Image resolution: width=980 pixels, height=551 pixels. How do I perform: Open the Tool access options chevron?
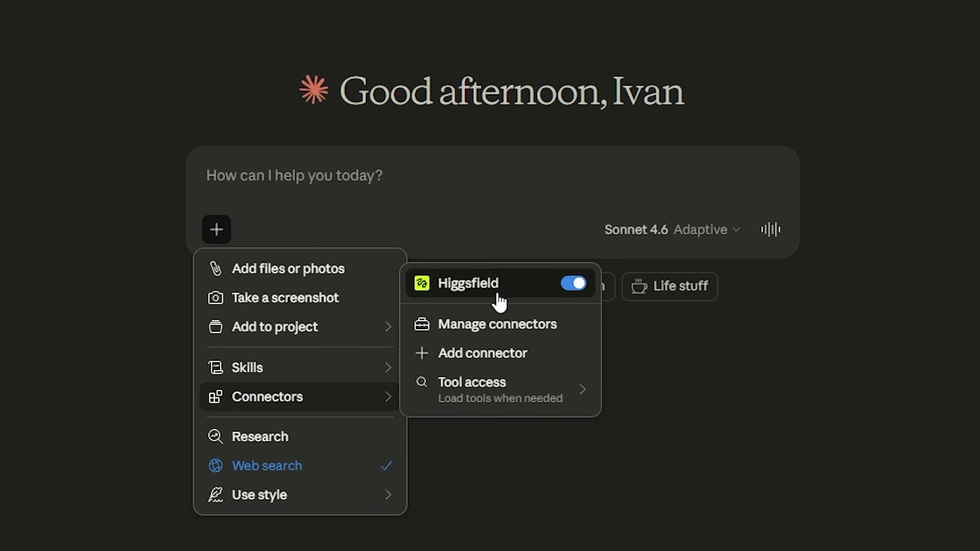tap(582, 390)
